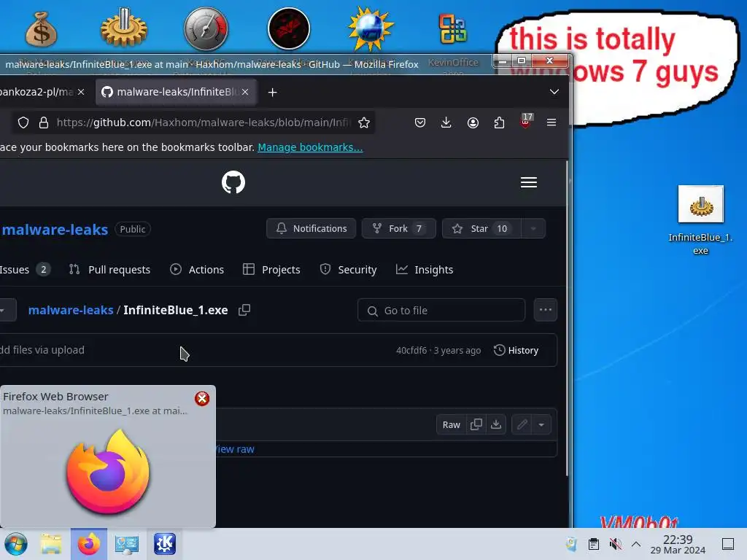The width and height of the screenshot is (747, 560).
Task: Click the page vertical scrollbar
Action: coord(567,318)
